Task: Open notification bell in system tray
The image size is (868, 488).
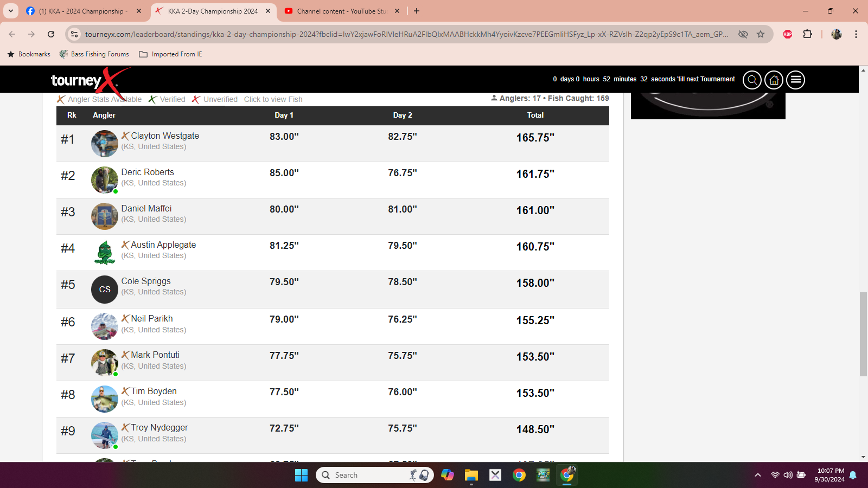Action: pyautogui.click(x=853, y=476)
